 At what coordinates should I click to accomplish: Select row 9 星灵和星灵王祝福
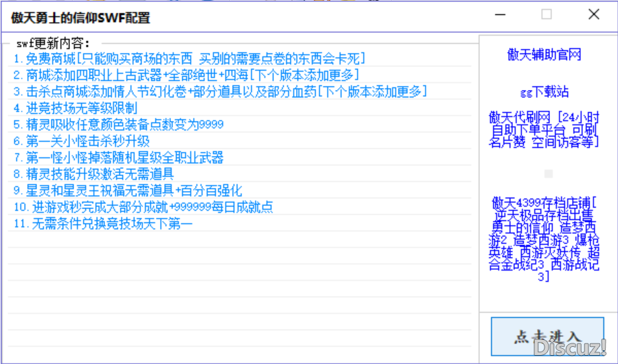point(240,190)
